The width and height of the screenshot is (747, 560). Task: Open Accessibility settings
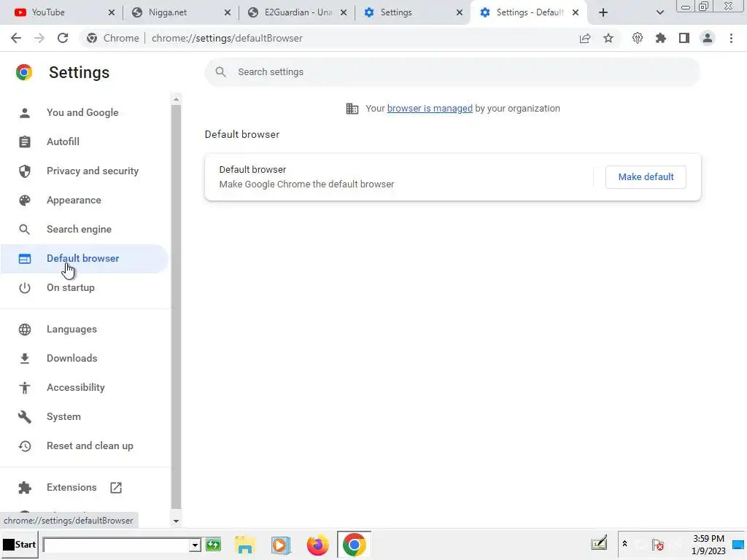coord(83,388)
